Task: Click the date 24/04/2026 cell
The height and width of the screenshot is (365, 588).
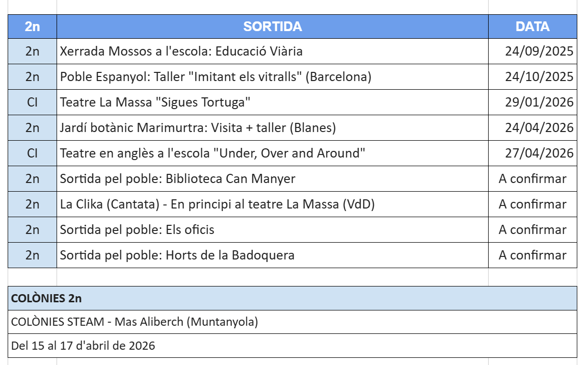Action: (x=539, y=128)
